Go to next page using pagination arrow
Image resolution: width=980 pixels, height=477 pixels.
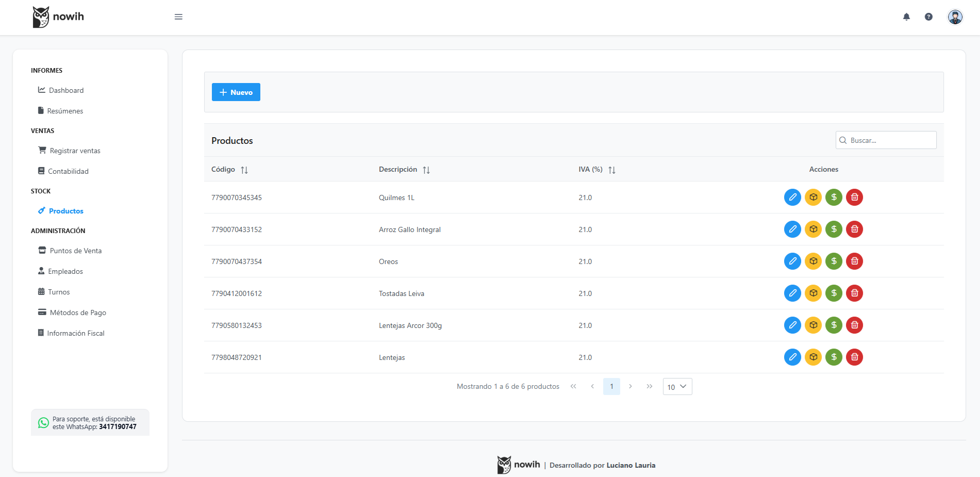point(630,386)
